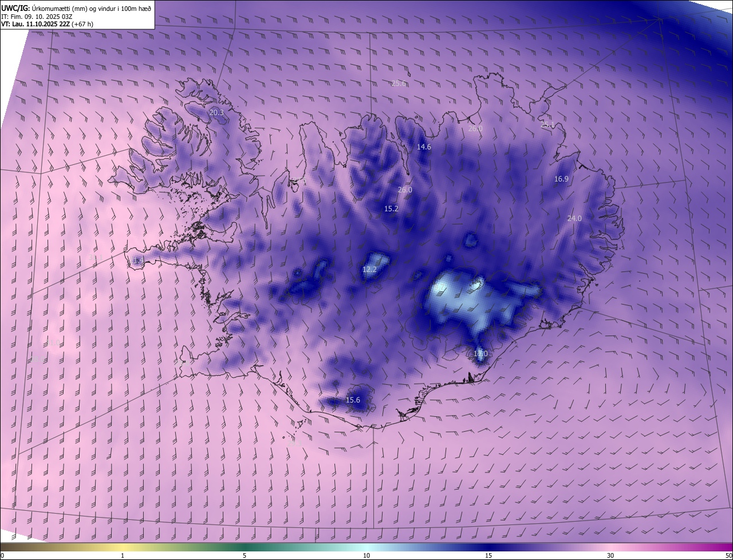The image size is (733, 560).
Task: Click the 16.9 value label
Action: click(x=561, y=179)
